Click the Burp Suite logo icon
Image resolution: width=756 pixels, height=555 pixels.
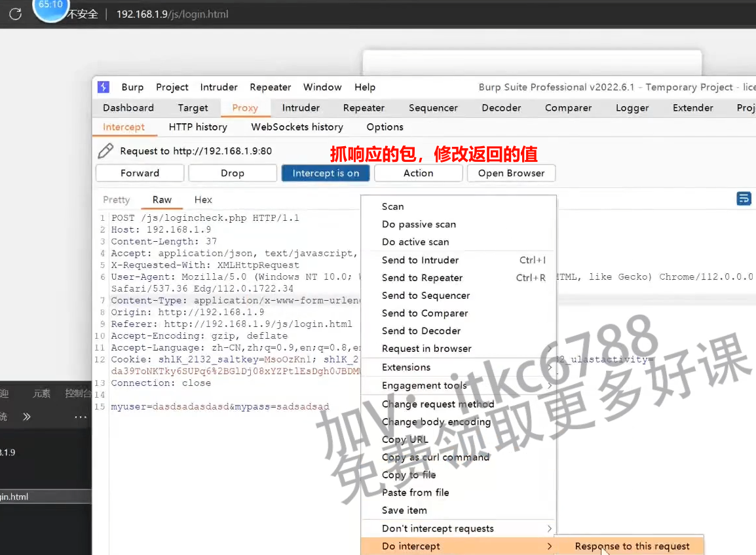click(x=104, y=87)
